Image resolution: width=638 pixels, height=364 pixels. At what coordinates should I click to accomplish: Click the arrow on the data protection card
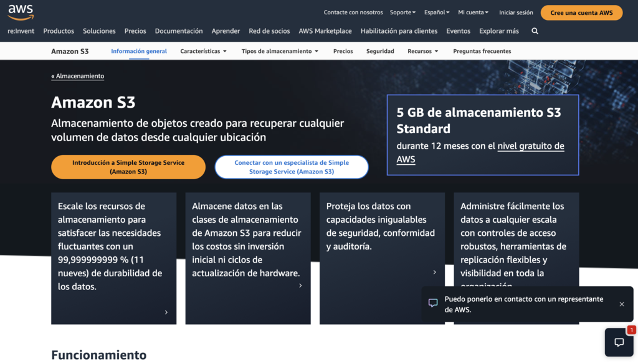(434, 272)
